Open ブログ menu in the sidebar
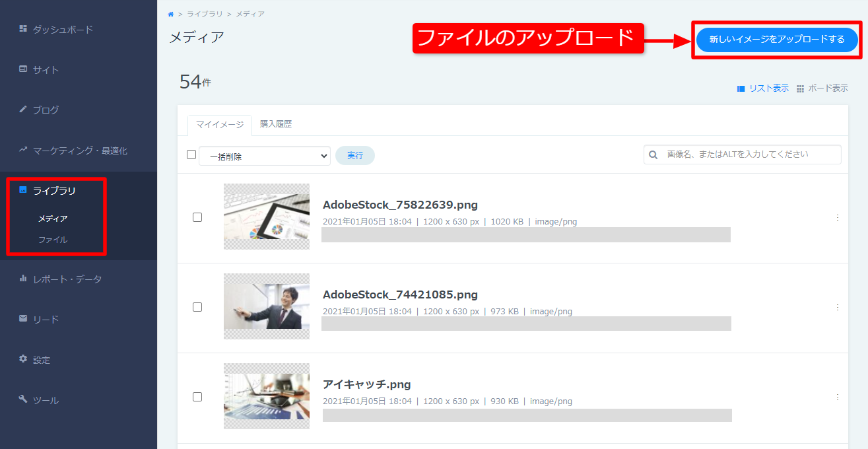 click(x=46, y=110)
